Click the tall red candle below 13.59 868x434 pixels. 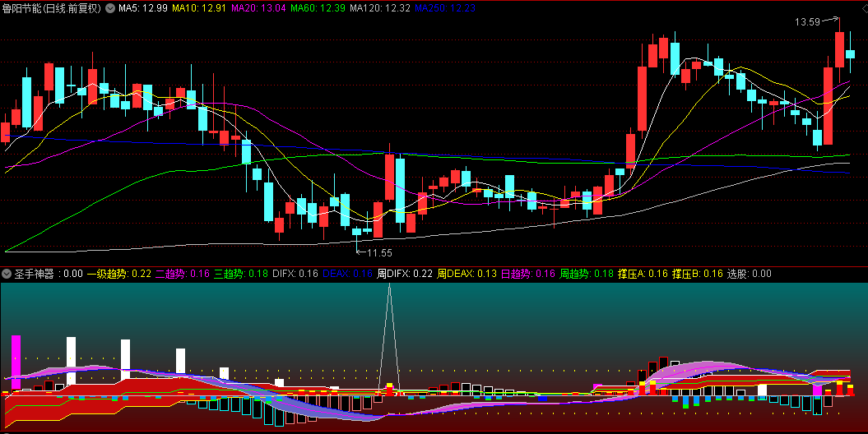pyautogui.click(x=839, y=50)
